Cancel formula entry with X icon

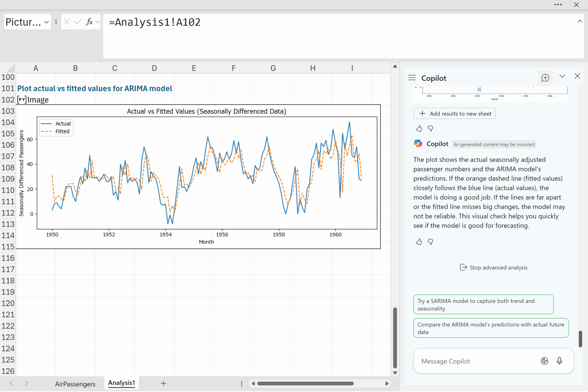tap(67, 22)
